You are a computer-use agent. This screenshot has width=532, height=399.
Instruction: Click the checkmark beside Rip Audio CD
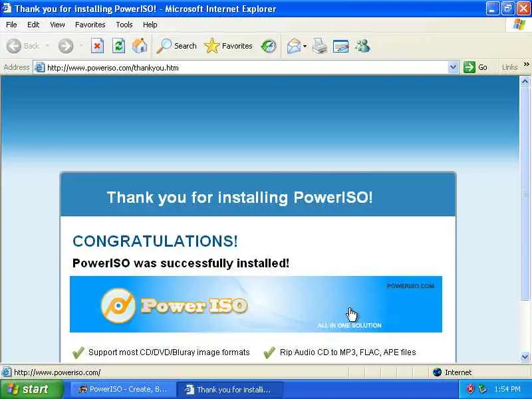(269, 352)
